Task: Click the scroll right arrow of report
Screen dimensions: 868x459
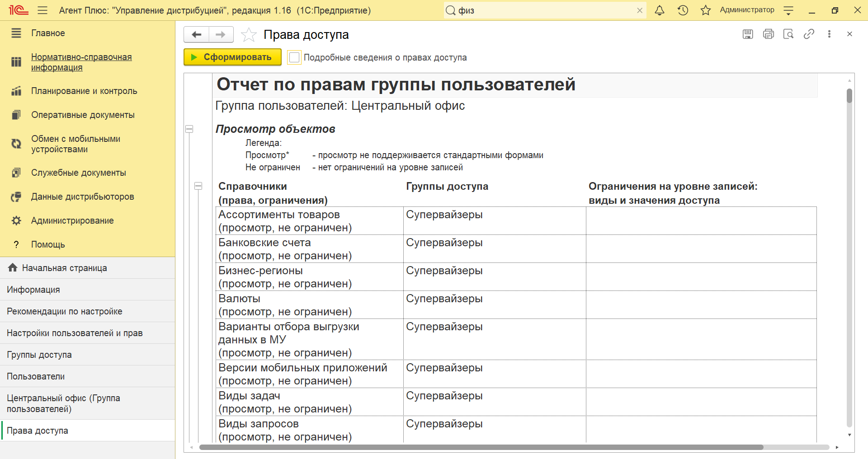Action: (837, 447)
